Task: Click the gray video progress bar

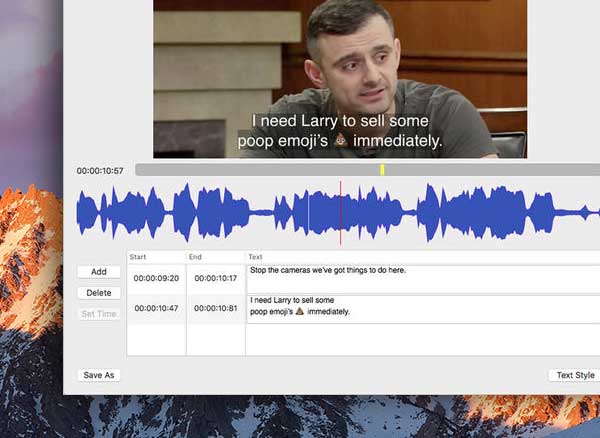Action: pyautogui.click(x=367, y=170)
